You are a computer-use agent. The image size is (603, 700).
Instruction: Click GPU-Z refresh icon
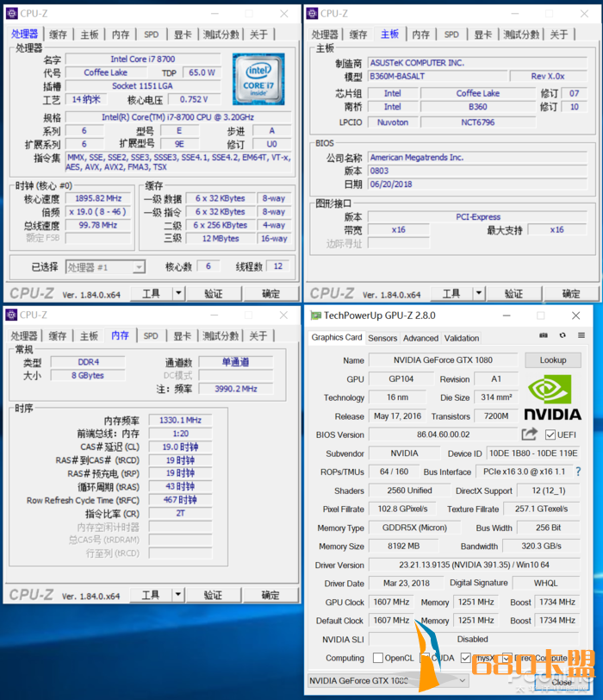click(563, 335)
